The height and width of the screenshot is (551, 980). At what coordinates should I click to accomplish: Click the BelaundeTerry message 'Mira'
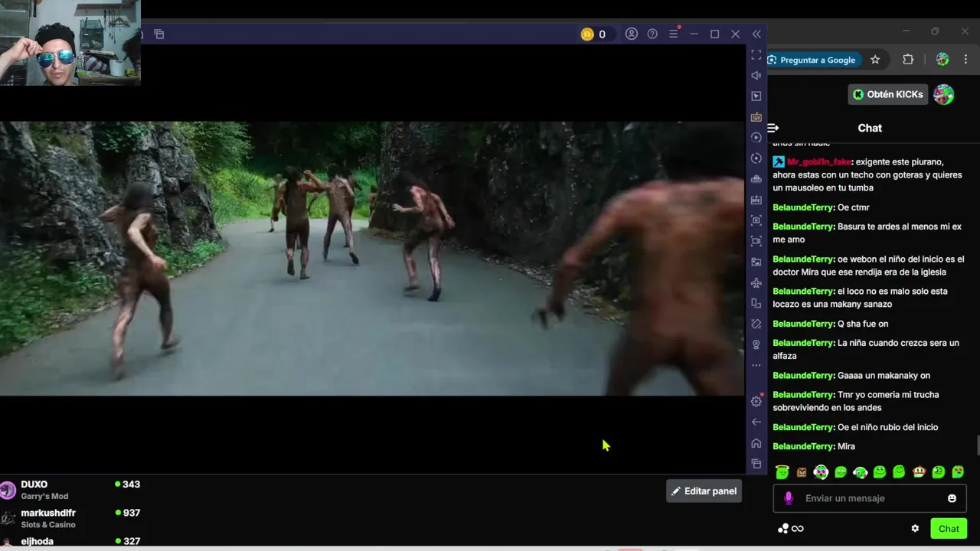pos(814,446)
